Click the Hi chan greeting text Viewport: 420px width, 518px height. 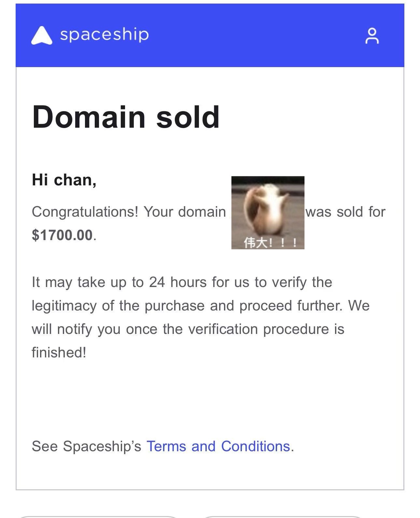click(64, 180)
